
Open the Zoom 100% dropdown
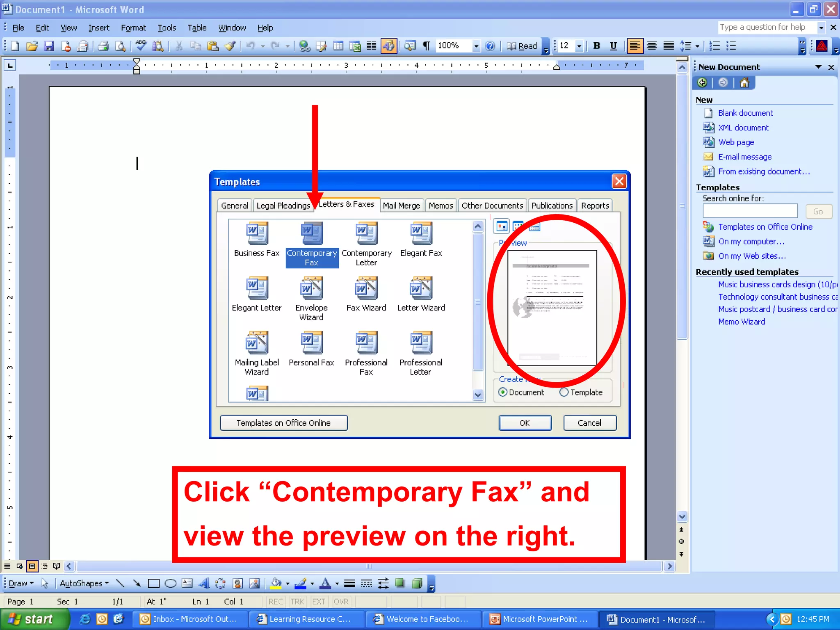click(x=476, y=46)
